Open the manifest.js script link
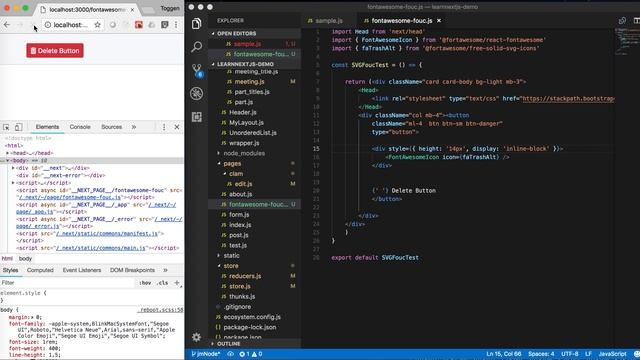The width and height of the screenshot is (640, 360). coord(107,233)
